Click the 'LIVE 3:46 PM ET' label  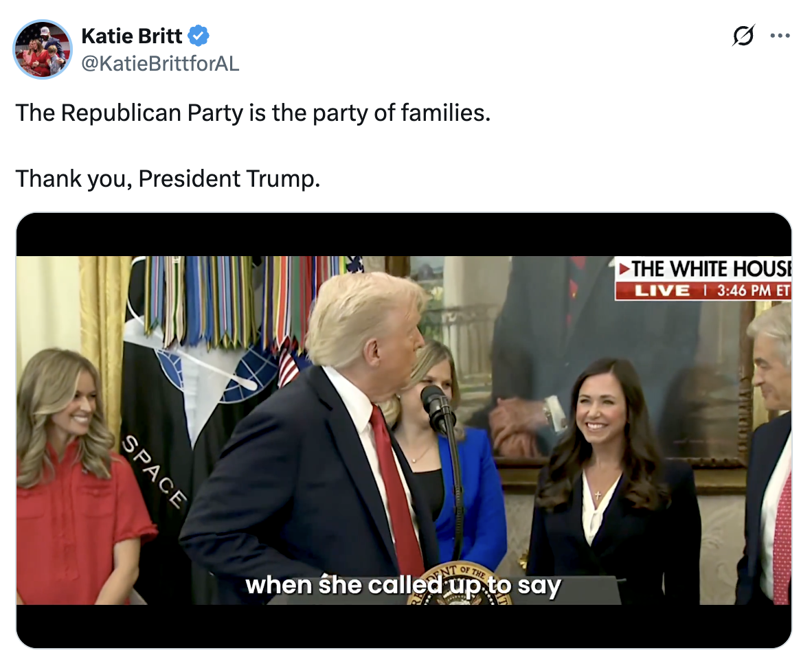pyautogui.click(x=703, y=290)
